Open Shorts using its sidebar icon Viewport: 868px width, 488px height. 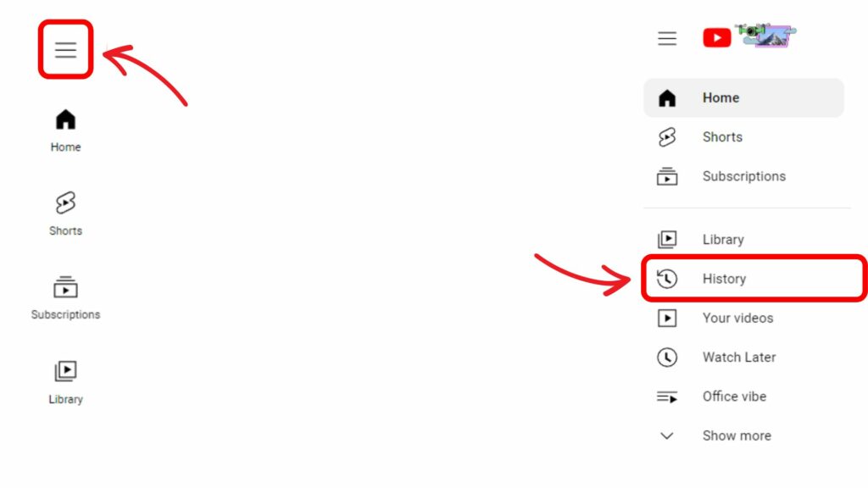click(x=65, y=203)
